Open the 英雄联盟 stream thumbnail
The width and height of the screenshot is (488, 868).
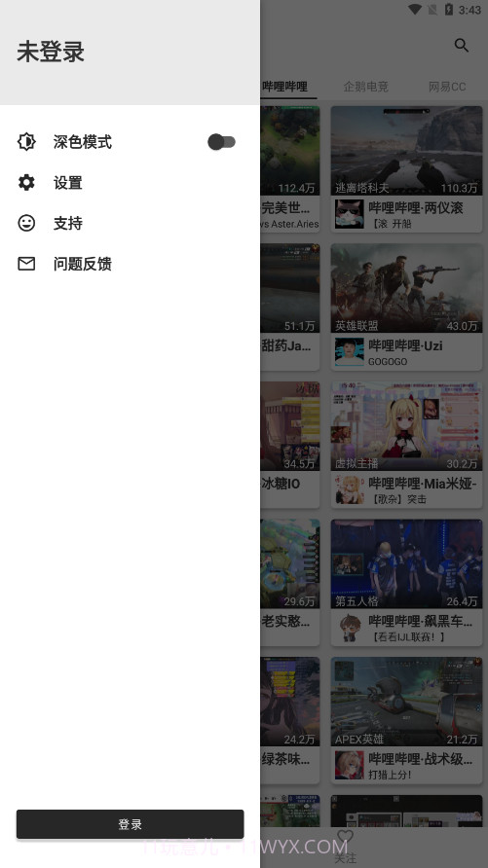[x=406, y=288]
